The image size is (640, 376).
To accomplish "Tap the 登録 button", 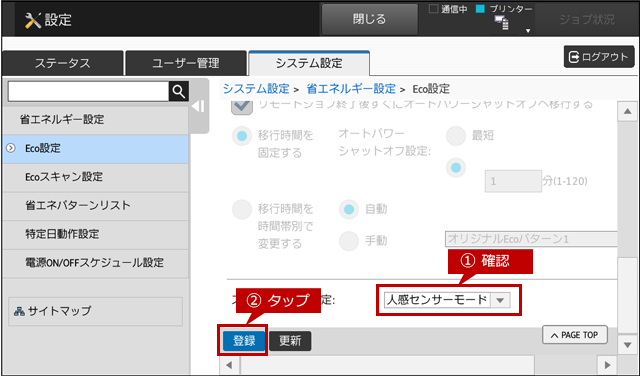I will click(x=244, y=341).
